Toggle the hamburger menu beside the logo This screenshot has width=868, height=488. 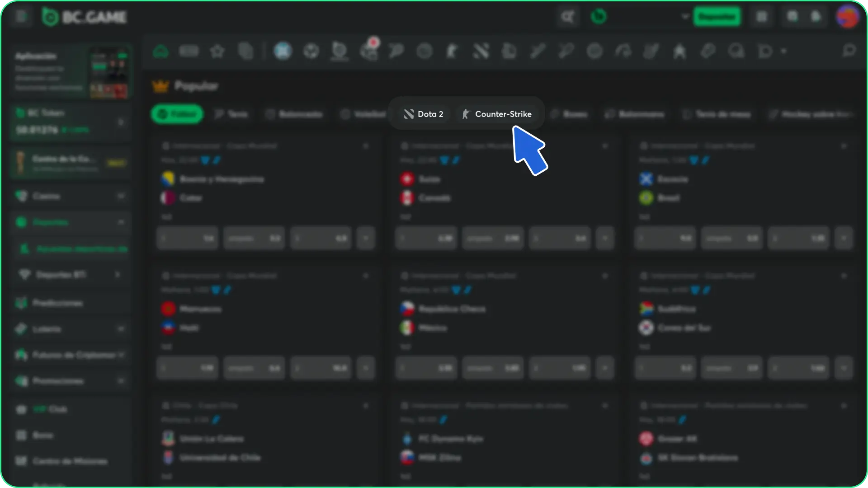click(x=21, y=17)
